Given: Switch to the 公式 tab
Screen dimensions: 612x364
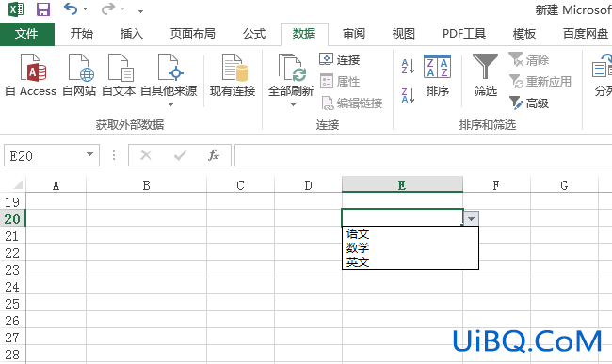Looking at the screenshot, I should [254, 34].
